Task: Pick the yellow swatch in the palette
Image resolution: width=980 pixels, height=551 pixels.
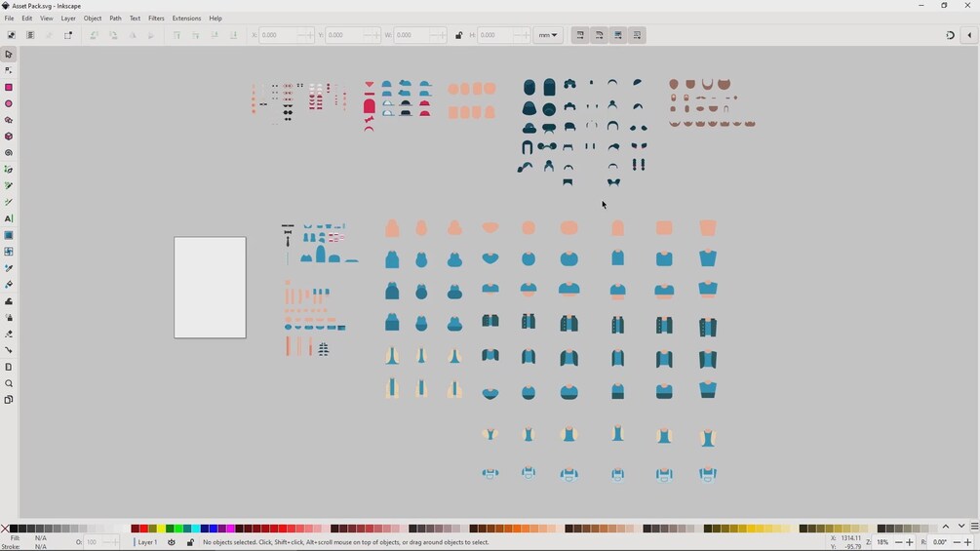Action: point(161,529)
